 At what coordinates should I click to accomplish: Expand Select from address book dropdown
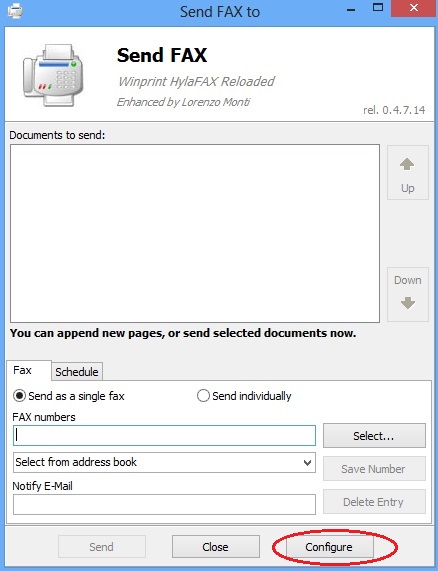pyautogui.click(x=164, y=462)
